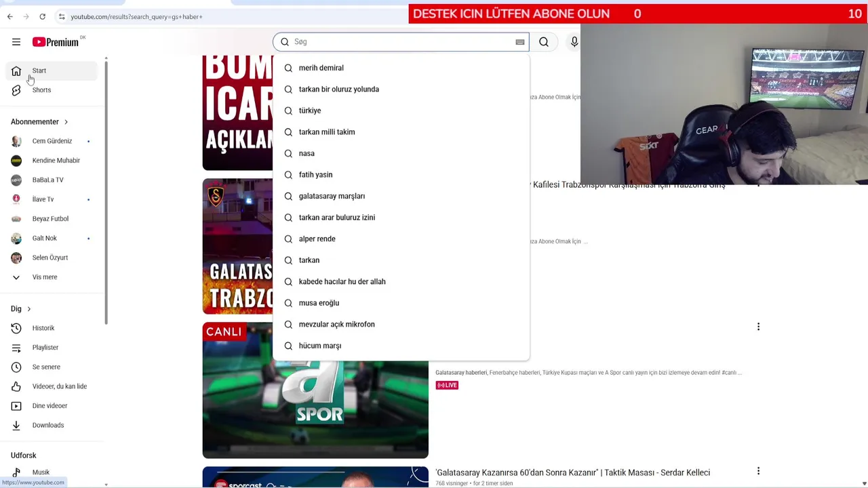
Task: Click the YouTube Premium logo
Action: point(57,42)
